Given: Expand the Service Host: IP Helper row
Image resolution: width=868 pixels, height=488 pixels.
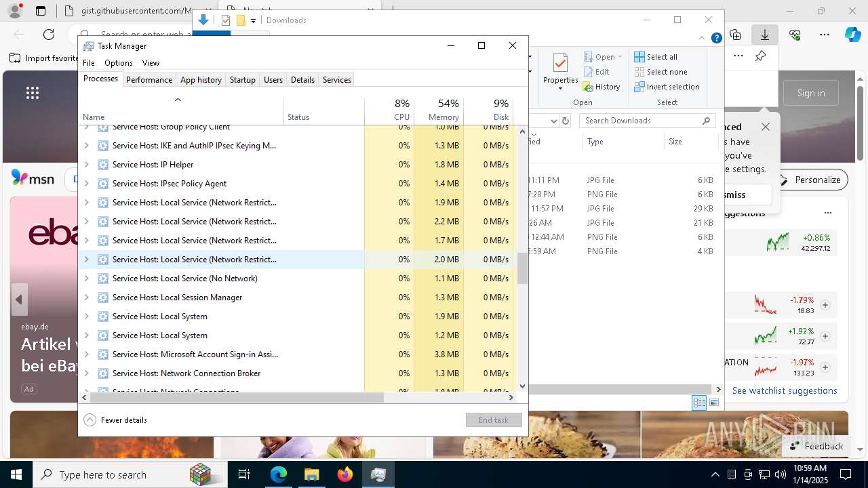Looking at the screenshot, I should tap(86, 165).
